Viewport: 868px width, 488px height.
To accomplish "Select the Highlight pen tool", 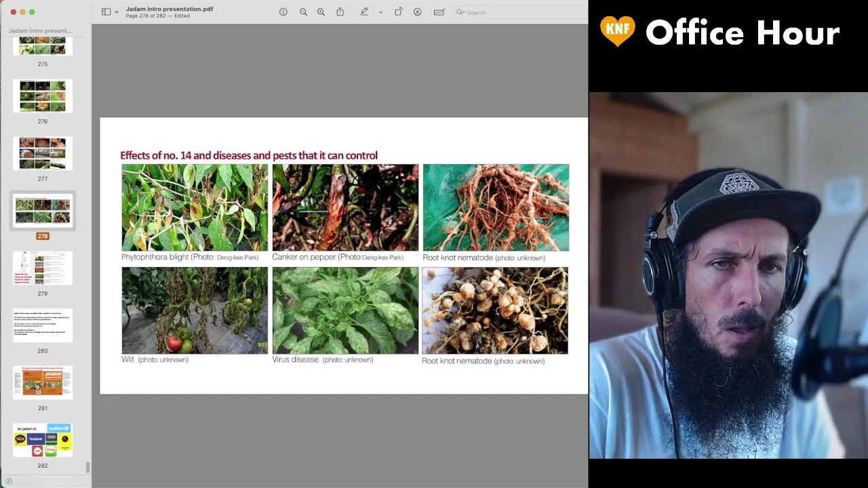I will click(364, 12).
